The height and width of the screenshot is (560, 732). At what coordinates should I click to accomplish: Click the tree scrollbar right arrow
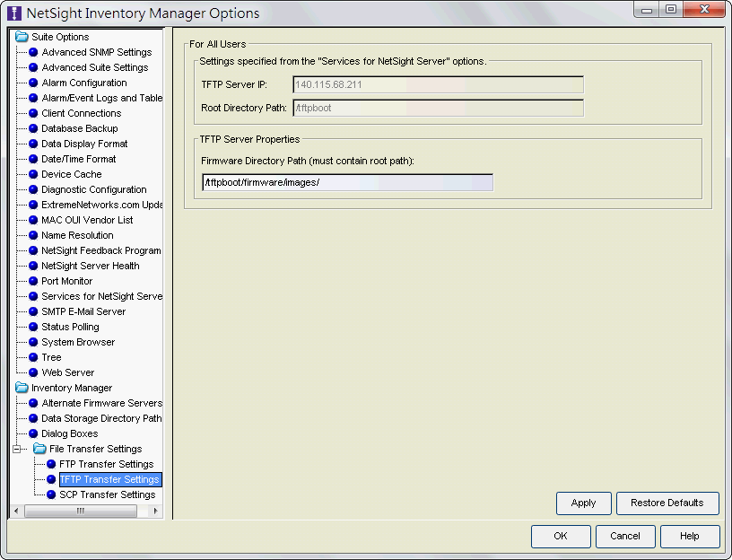point(155,511)
